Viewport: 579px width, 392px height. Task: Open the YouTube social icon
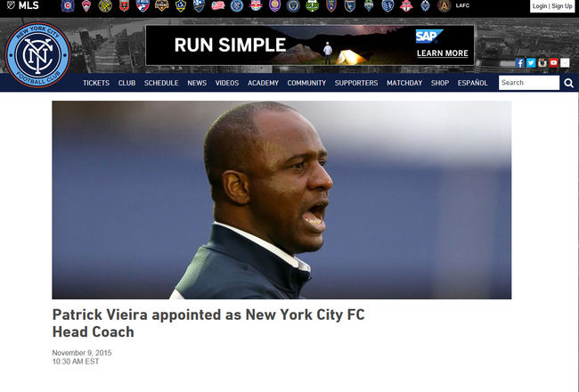coord(553,62)
